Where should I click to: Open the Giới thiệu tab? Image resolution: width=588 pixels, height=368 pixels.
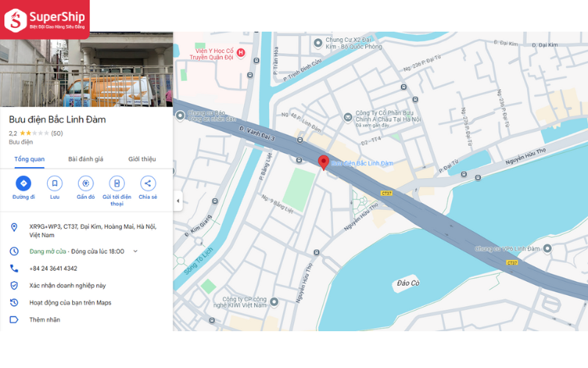pos(142,159)
